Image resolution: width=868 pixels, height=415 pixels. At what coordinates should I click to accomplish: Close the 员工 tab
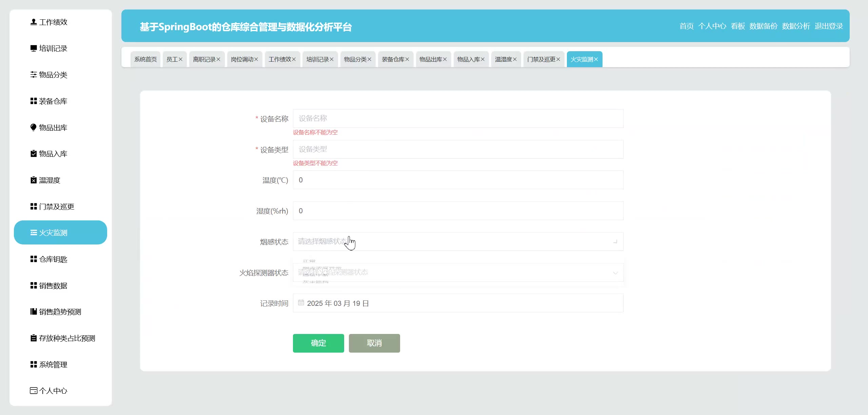pos(180,59)
